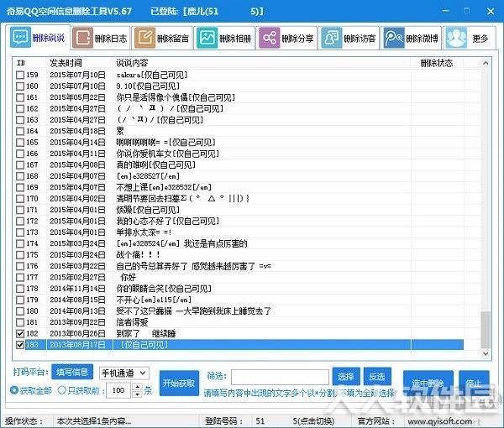Image resolution: width=504 pixels, height=428 pixels.
Task: Click the 删除说说 speech bubble icon
Action: point(20,37)
